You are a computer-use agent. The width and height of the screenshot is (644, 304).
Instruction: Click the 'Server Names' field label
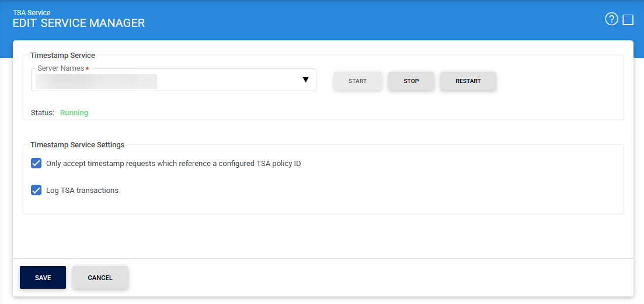point(60,68)
